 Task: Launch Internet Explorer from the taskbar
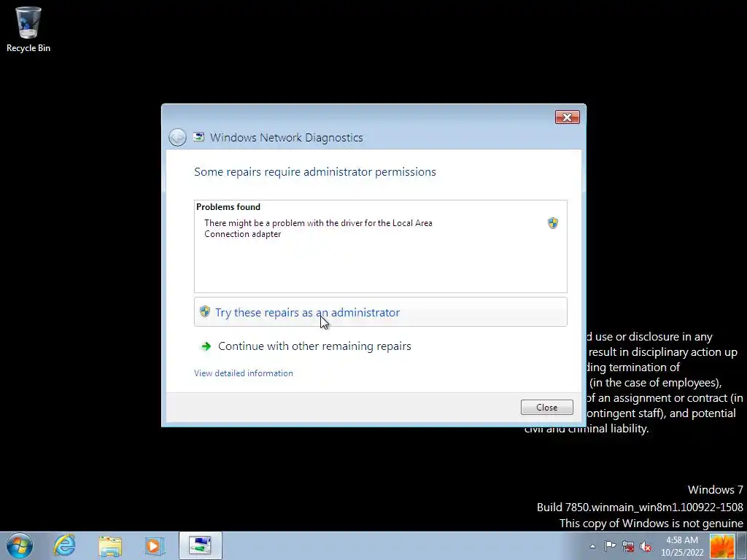pos(64,545)
